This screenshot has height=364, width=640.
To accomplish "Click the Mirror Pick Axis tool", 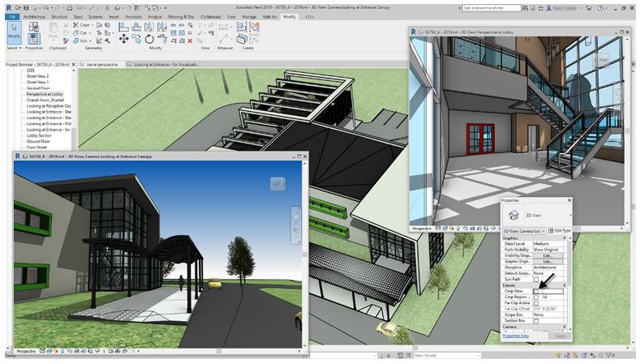I will [149, 28].
